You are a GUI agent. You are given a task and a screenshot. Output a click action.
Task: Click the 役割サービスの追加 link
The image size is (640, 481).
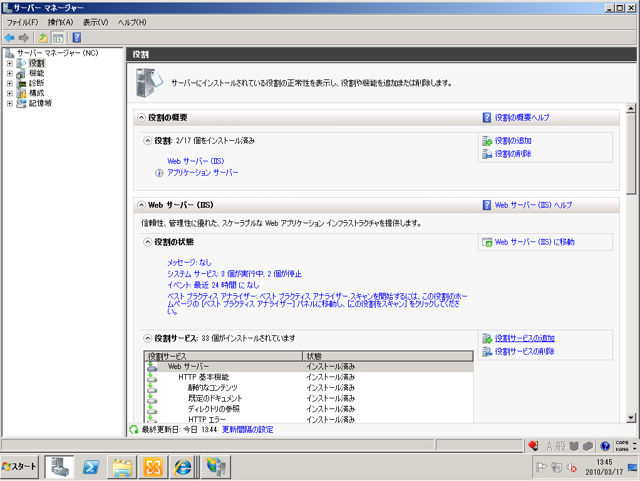(524, 338)
